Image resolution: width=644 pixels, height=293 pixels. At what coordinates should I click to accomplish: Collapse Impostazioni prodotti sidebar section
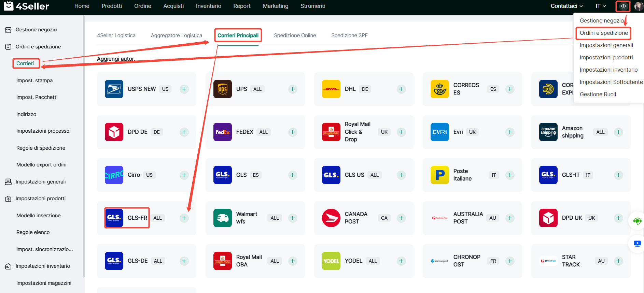(41, 199)
